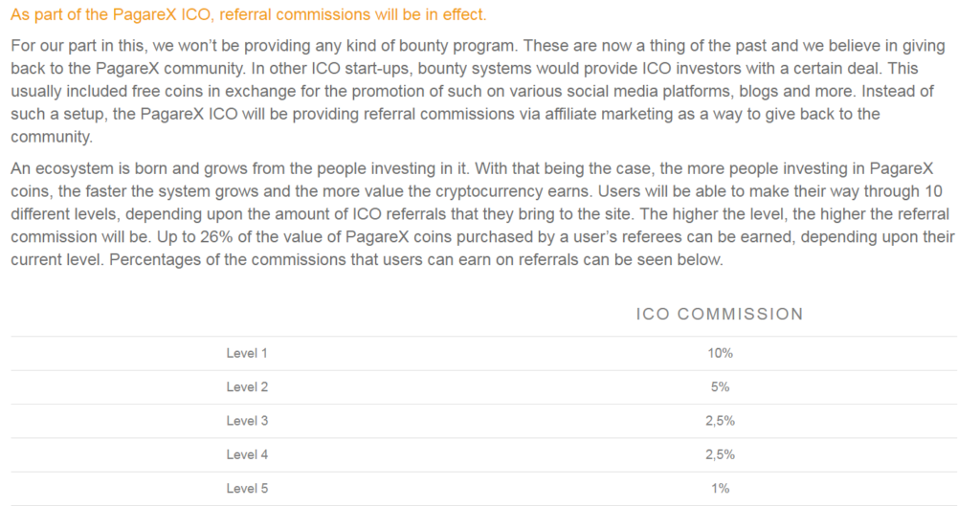Select the 1% commission value
Viewport: 980px width, 506px height.
click(x=720, y=488)
